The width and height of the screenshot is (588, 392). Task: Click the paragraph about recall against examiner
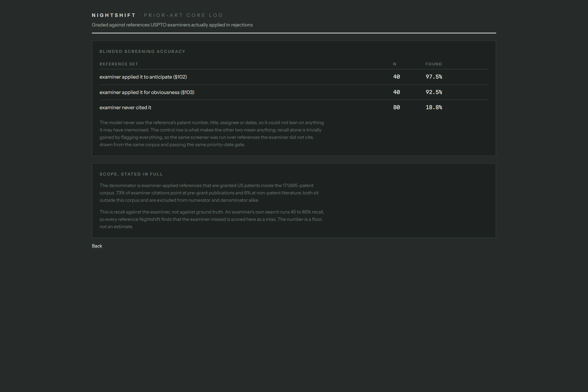[212, 219]
